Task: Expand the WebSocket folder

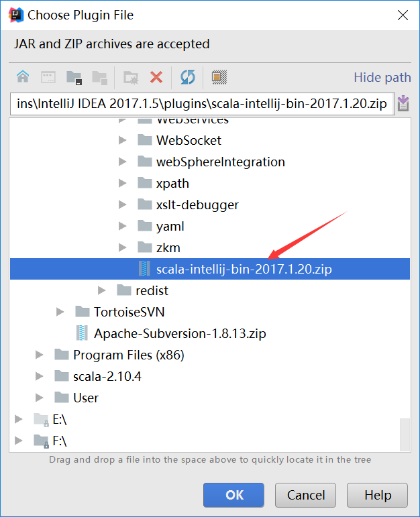Action: coord(123,140)
